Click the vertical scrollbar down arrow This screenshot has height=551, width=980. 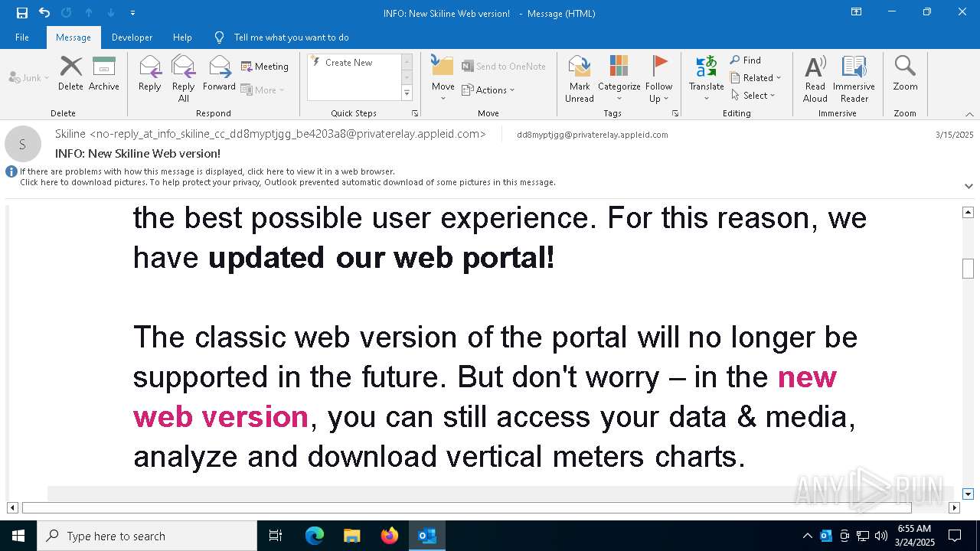pos(968,494)
